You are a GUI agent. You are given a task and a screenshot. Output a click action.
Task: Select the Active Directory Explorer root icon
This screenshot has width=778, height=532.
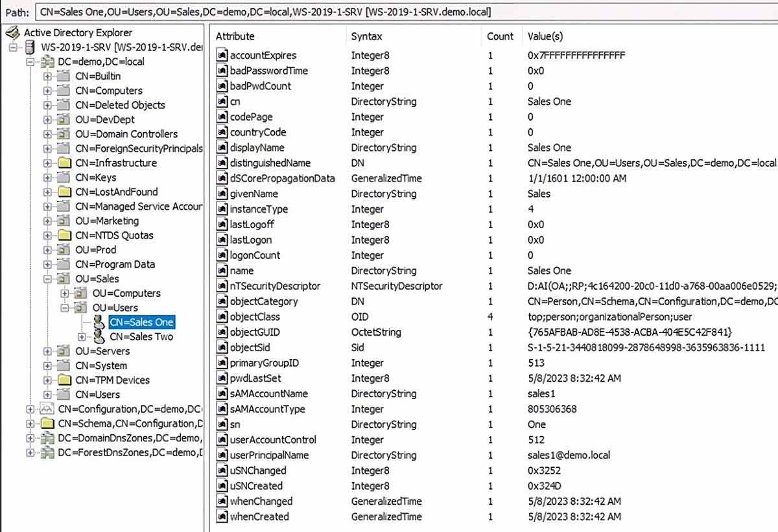point(12,32)
